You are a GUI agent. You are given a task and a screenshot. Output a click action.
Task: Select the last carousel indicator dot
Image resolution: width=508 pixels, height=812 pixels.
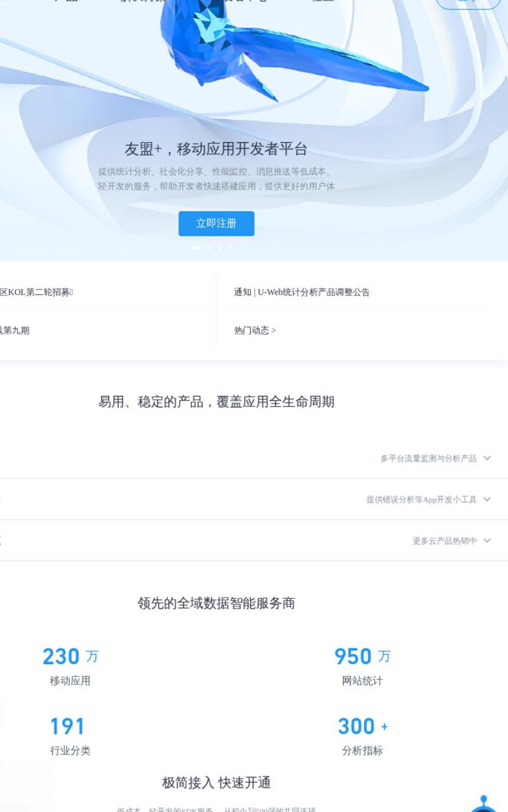tap(240, 248)
